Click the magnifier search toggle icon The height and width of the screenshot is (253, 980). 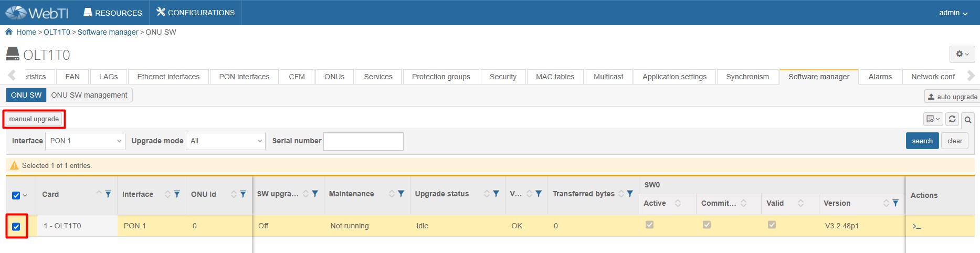pos(968,120)
